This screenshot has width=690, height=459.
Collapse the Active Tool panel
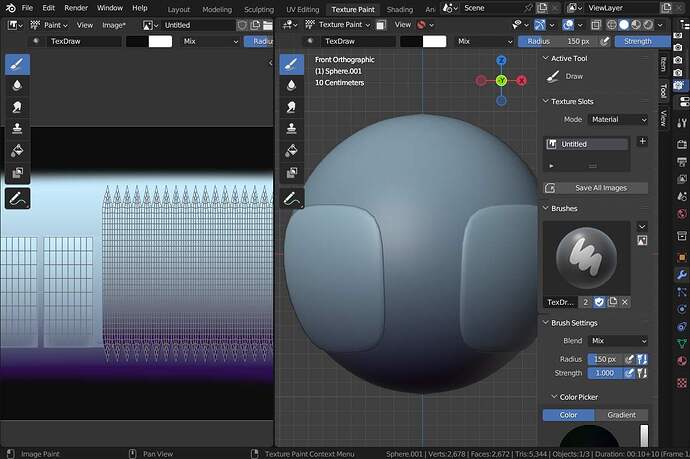tap(546, 58)
